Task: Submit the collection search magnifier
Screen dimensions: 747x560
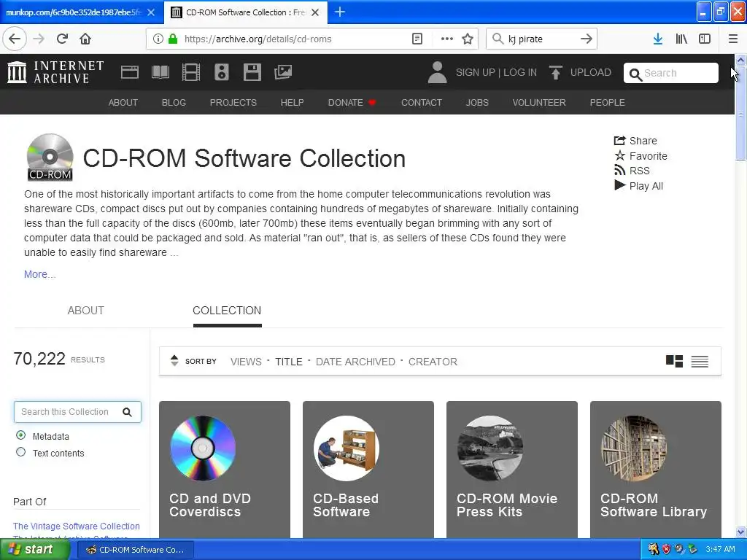Action: [x=127, y=412]
